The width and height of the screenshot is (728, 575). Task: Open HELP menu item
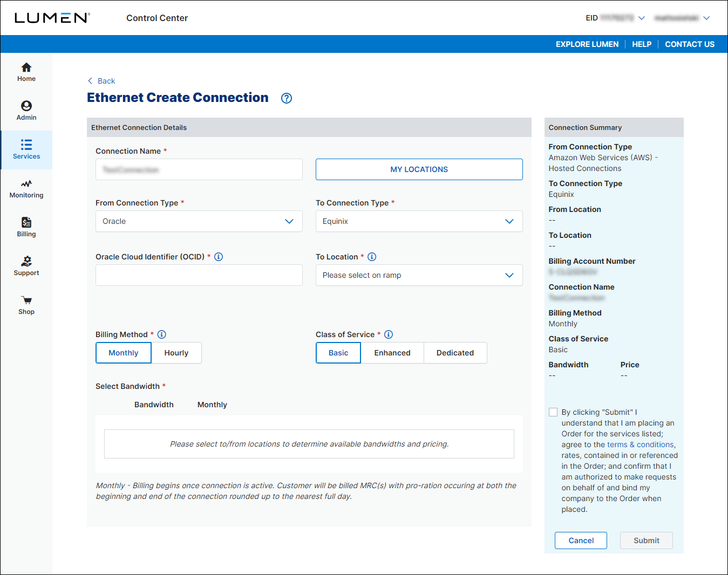pos(642,44)
